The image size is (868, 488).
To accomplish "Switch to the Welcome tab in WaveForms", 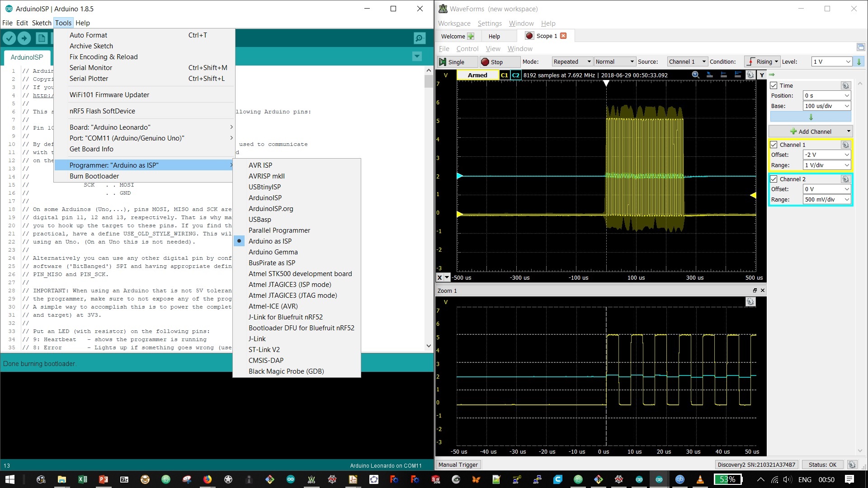I will pos(457,36).
